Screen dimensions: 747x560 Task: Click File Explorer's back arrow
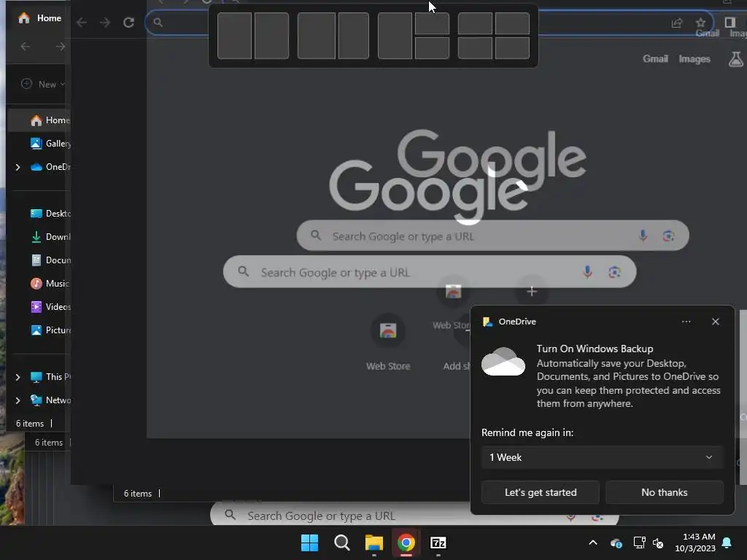(x=26, y=46)
